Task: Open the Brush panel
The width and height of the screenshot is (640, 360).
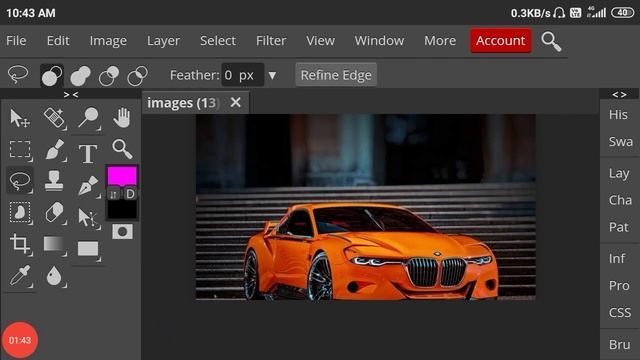Action: 619,344
